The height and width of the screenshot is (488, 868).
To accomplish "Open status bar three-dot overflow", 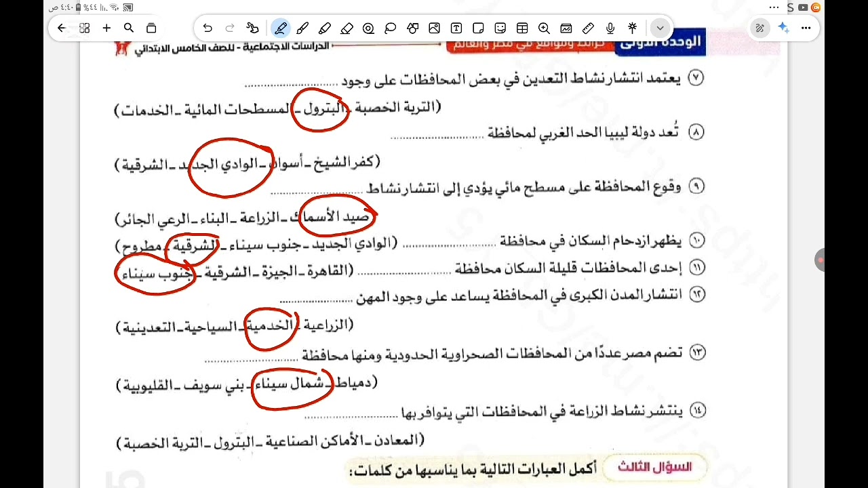I will click(774, 7).
